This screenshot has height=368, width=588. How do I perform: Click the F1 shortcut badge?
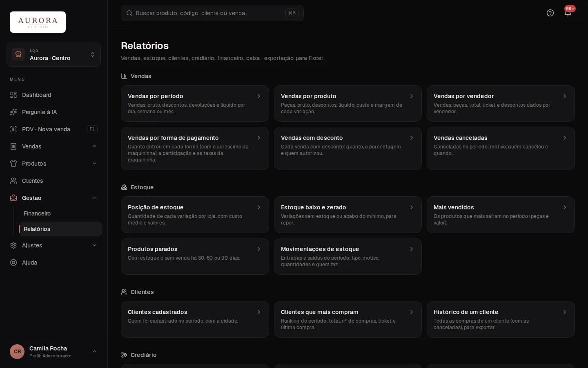(92, 129)
